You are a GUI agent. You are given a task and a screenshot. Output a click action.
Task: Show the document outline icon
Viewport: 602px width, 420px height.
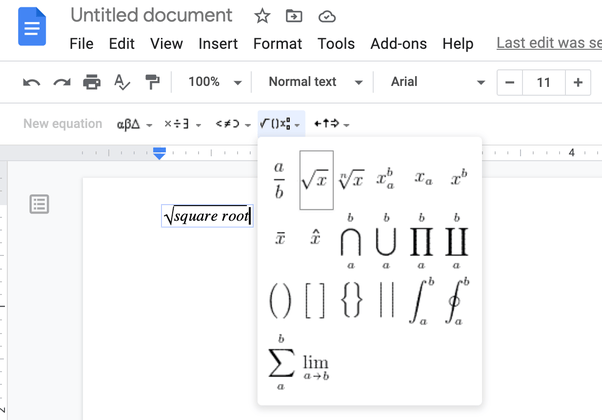(x=39, y=204)
